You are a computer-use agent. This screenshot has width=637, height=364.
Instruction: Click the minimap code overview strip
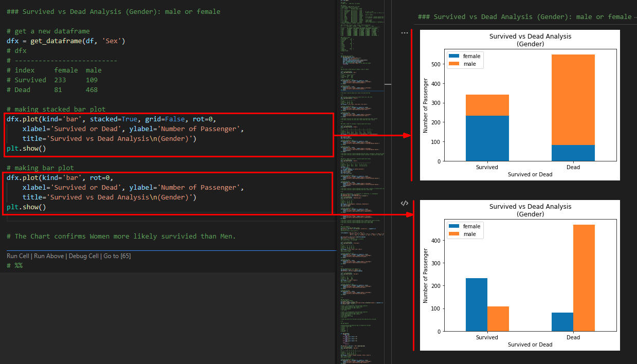pos(363,182)
